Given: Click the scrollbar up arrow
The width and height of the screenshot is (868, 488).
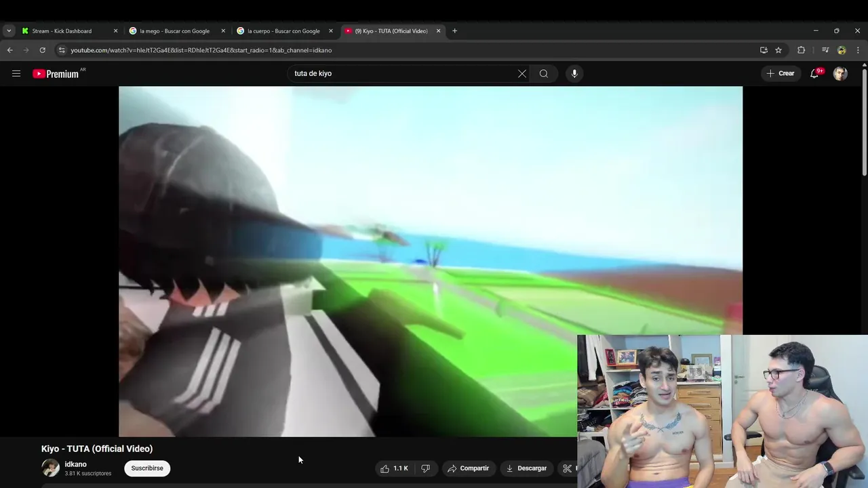Looking at the screenshot, I should tap(864, 65).
